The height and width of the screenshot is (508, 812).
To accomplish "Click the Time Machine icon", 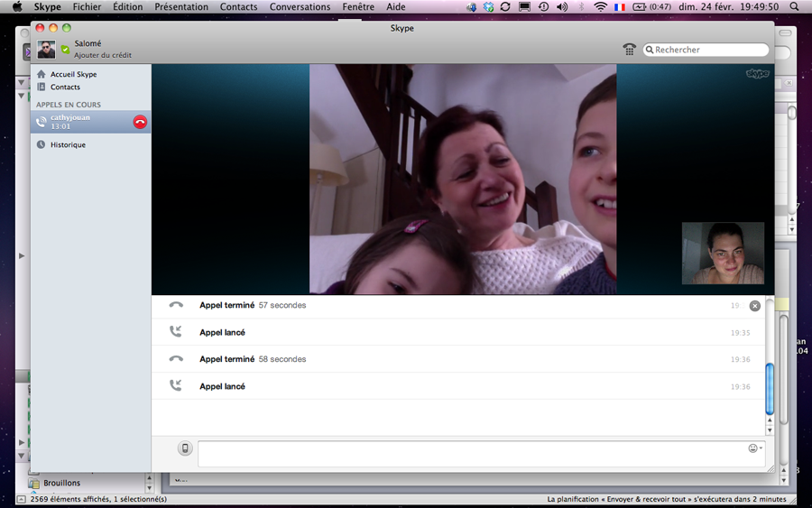I will (x=543, y=6).
